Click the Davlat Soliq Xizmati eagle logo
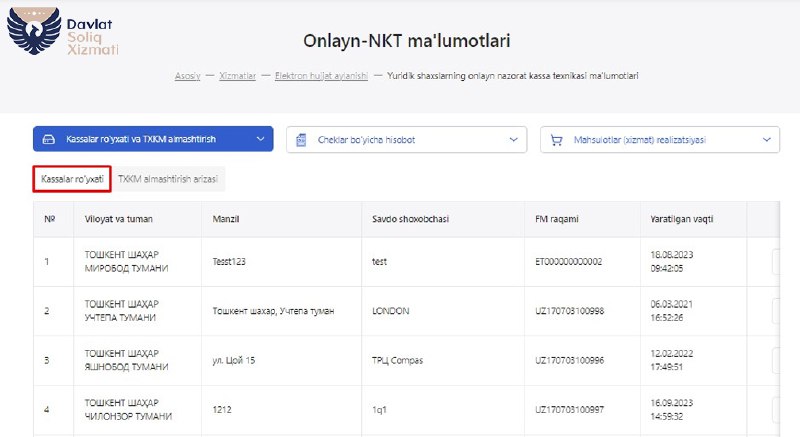 pyautogui.click(x=33, y=32)
